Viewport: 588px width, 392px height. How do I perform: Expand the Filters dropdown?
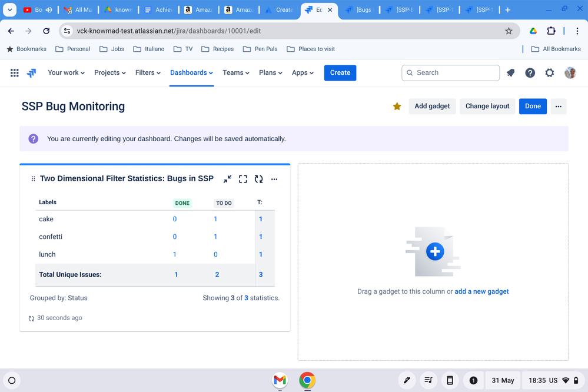pos(148,73)
